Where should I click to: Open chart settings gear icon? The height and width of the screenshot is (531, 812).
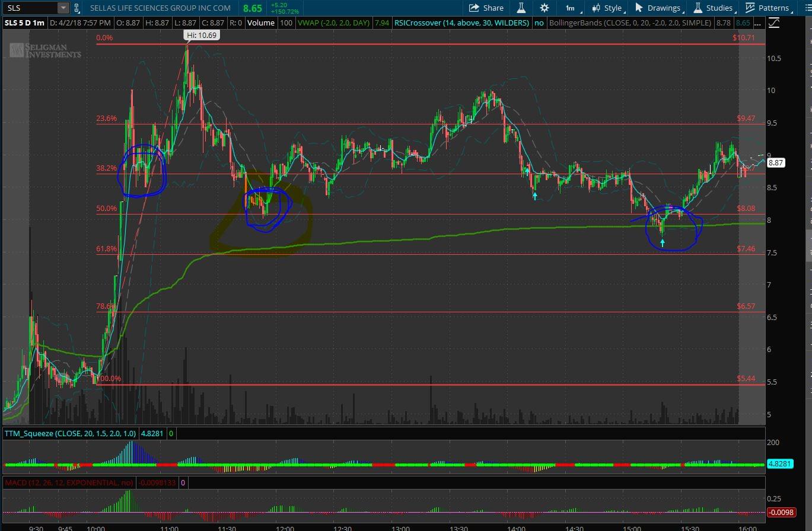pos(544,8)
